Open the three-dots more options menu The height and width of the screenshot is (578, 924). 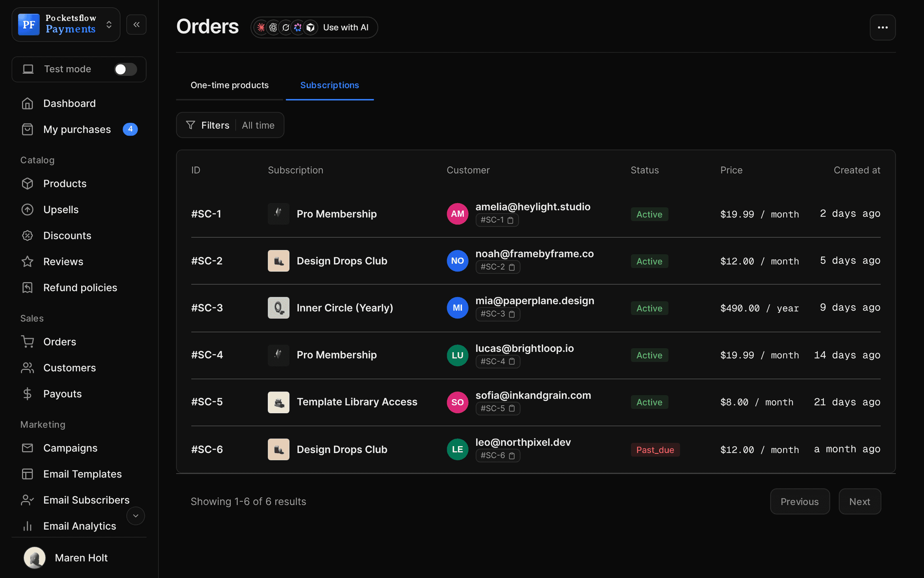pos(882,28)
